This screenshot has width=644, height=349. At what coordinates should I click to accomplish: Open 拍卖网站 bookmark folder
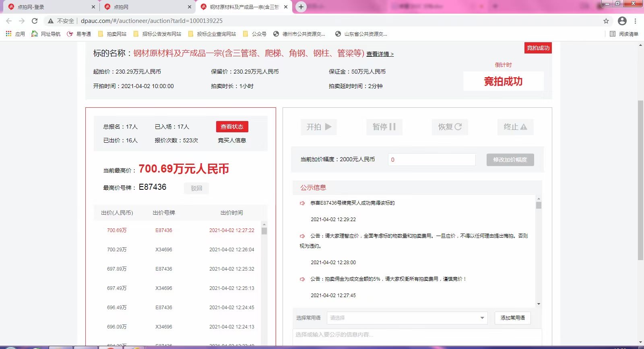click(112, 34)
